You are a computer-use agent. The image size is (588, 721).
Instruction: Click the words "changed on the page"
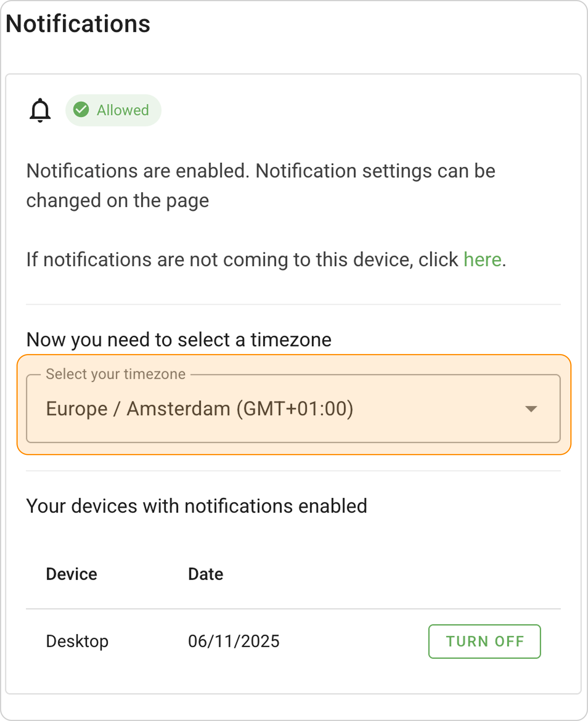point(118,200)
